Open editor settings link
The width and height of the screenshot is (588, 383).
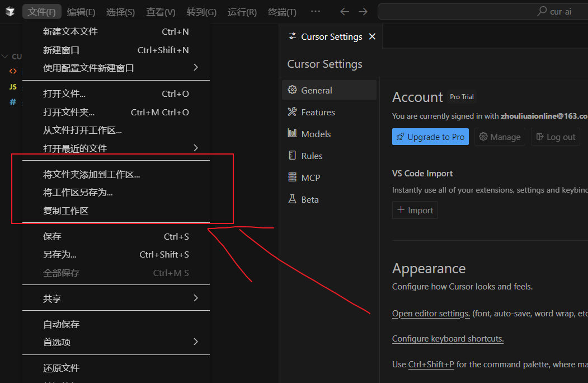pyautogui.click(x=431, y=314)
